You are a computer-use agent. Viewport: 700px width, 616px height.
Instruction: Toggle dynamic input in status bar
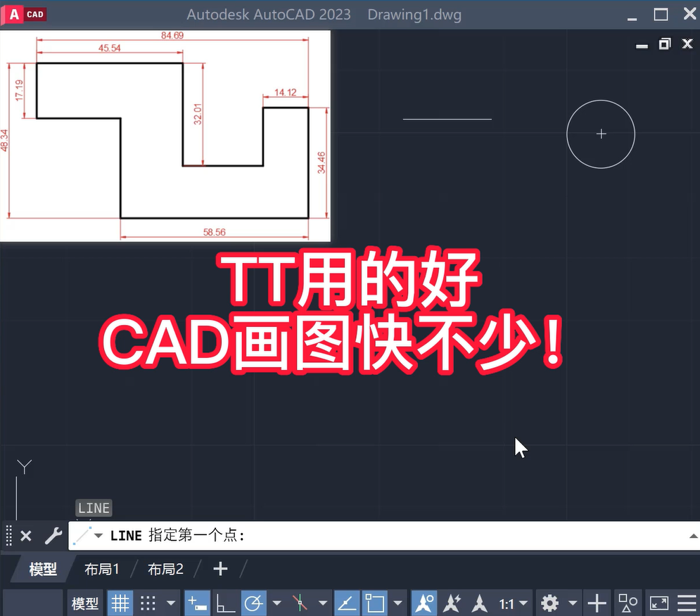197,603
